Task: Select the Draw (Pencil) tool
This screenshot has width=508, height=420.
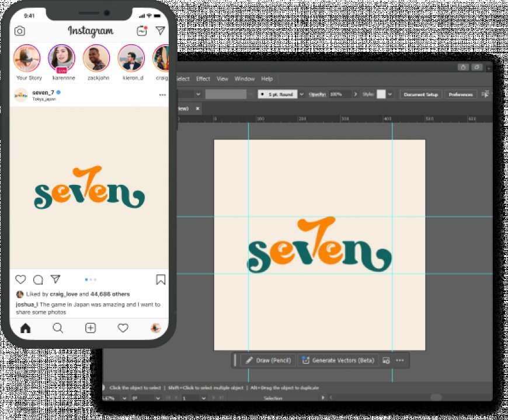Action: [x=267, y=360]
